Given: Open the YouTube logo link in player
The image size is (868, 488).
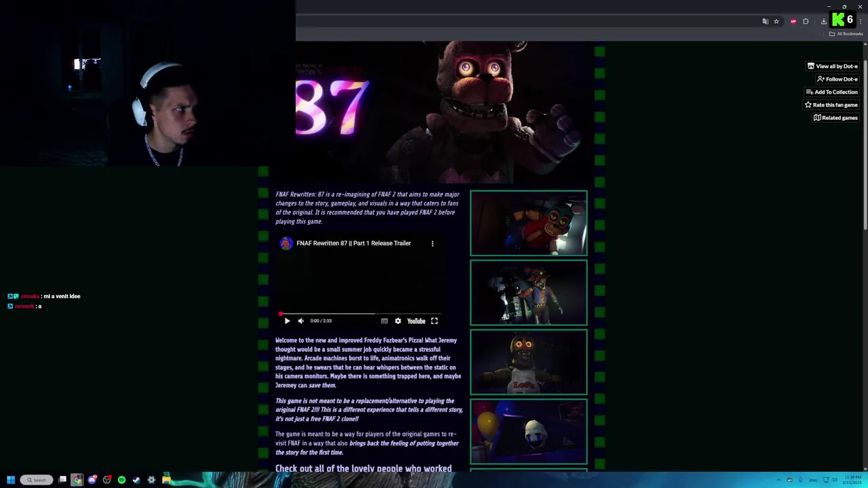Looking at the screenshot, I should pos(416,321).
